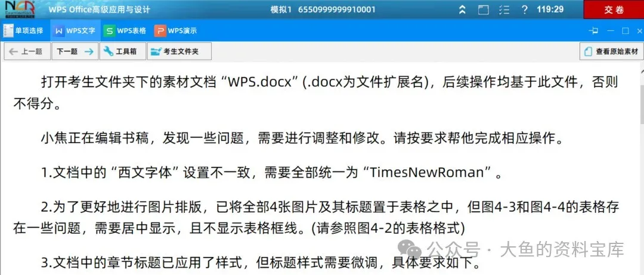
Task: Click the wrench icon in 工具箱
Action: click(x=109, y=51)
